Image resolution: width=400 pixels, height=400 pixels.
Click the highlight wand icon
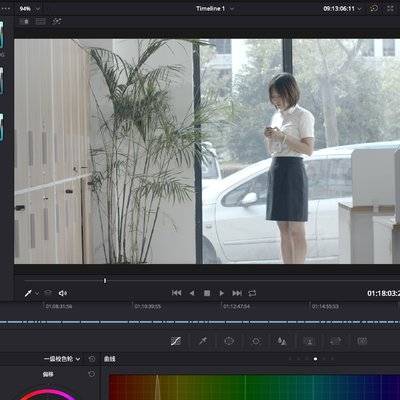tap(57, 22)
